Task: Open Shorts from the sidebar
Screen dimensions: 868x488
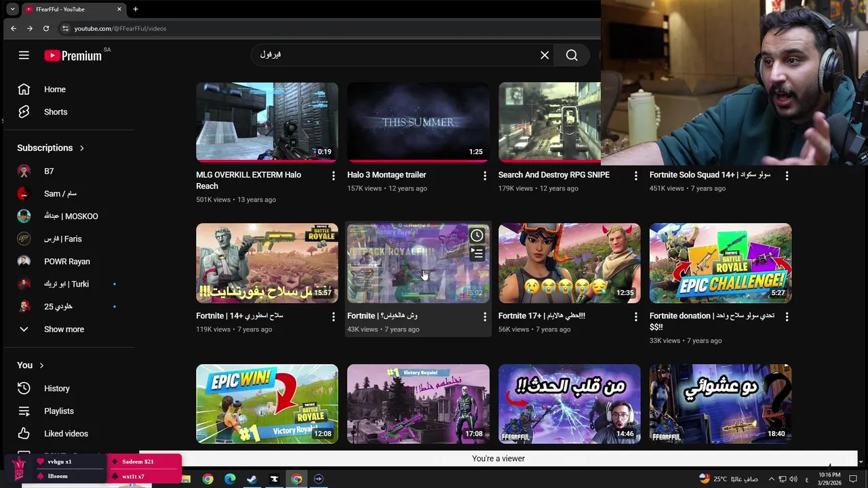Action: pos(68,112)
